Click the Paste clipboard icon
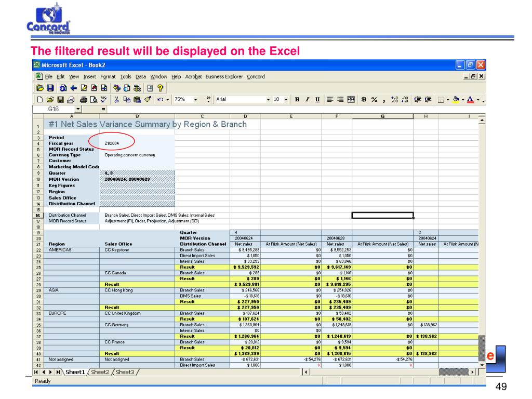532x399 pixels. pyautogui.click(x=137, y=99)
